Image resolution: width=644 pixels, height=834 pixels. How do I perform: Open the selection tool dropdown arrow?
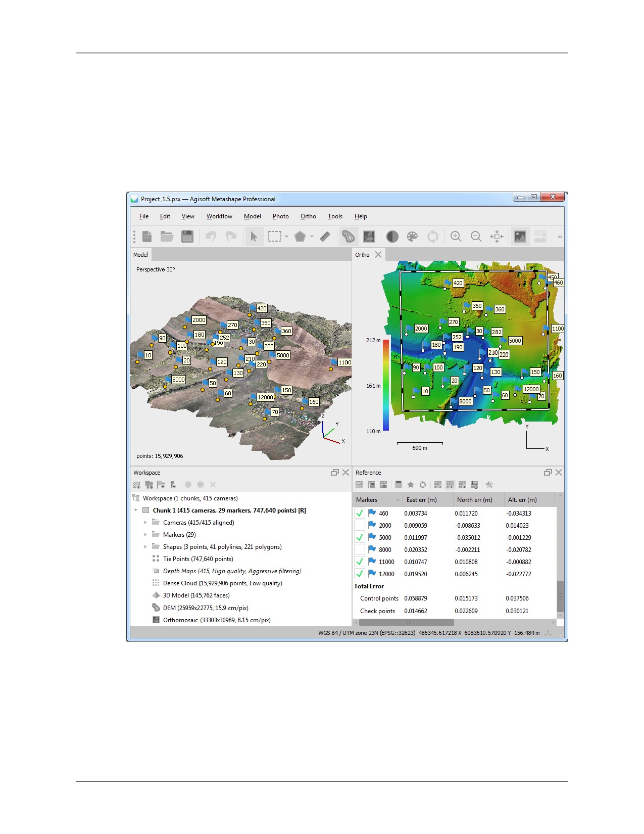[286, 237]
